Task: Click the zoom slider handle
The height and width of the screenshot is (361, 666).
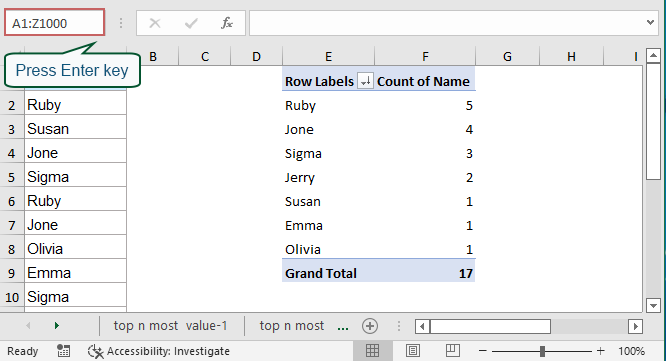Action: [x=542, y=351]
